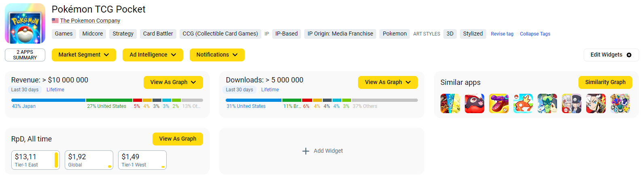Screen dimensions: 644x177
Task: Open the two-trainers similar app icon
Action: click(x=572, y=103)
